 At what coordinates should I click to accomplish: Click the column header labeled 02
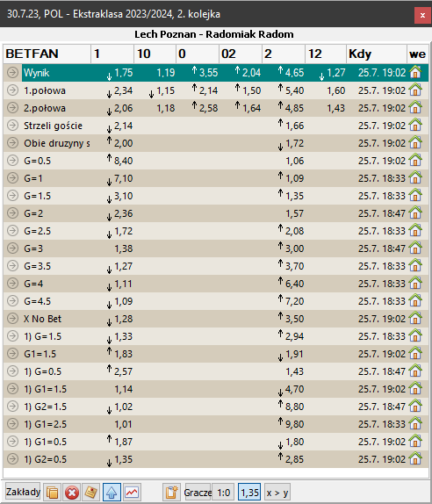tap(241, 54)
